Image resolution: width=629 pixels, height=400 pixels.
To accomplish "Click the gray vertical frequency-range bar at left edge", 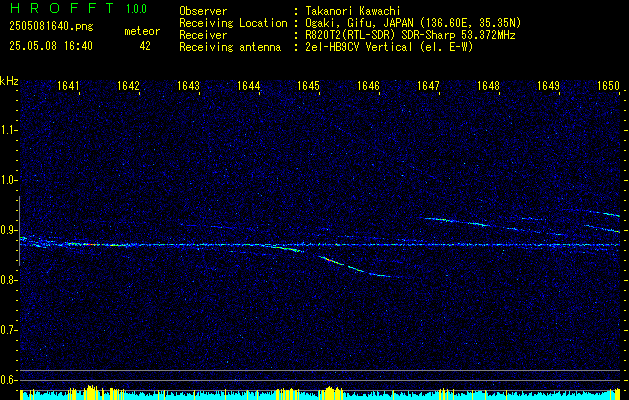I will click(x=19, y=231).
